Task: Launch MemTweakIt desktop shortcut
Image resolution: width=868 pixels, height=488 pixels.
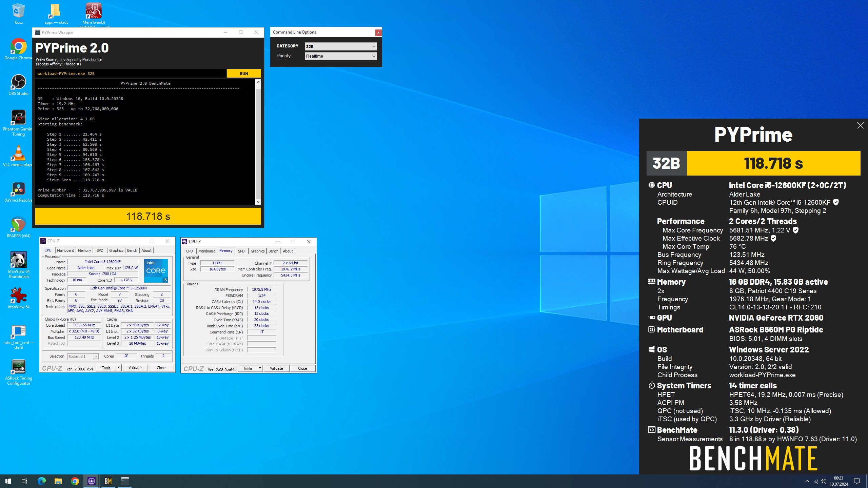Action: tap(94, 14)
